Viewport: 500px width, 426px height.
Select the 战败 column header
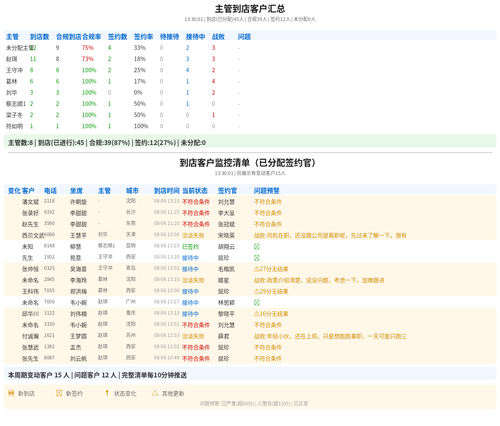pos(218,37)
